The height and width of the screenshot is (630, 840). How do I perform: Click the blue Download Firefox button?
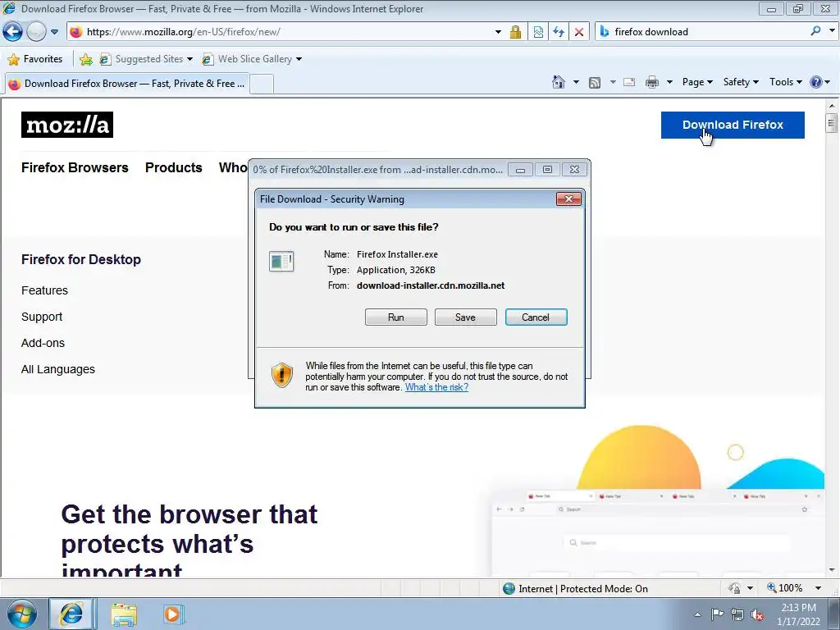[733, 125]
